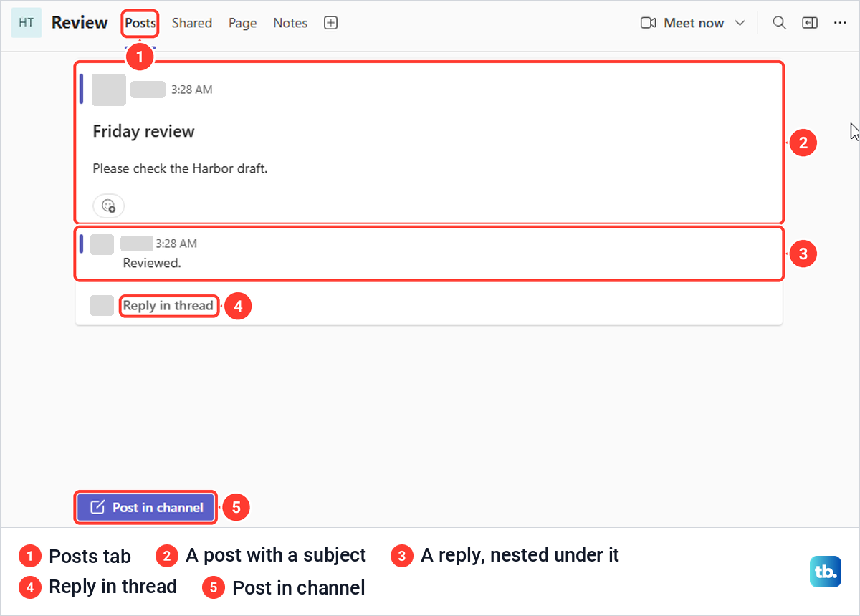The width and height of the screenshot is (860, 616).
Task: Switch to the Shared tab
Action: click(192, 23)
